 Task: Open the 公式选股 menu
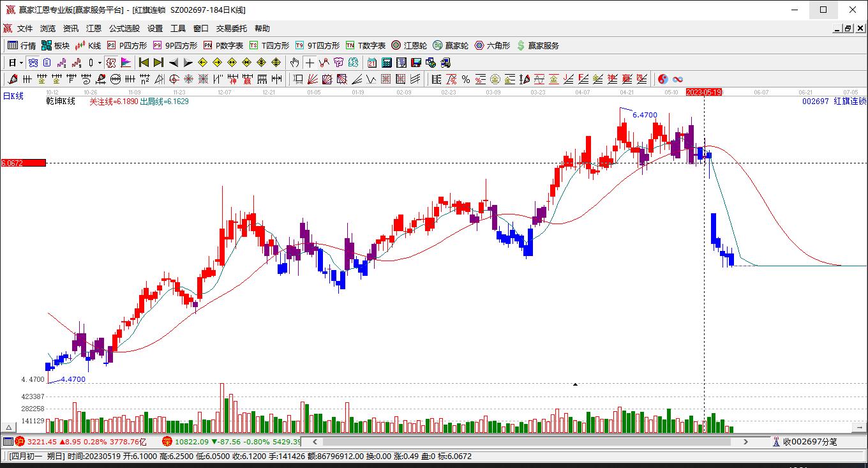(x=124, y=28)
